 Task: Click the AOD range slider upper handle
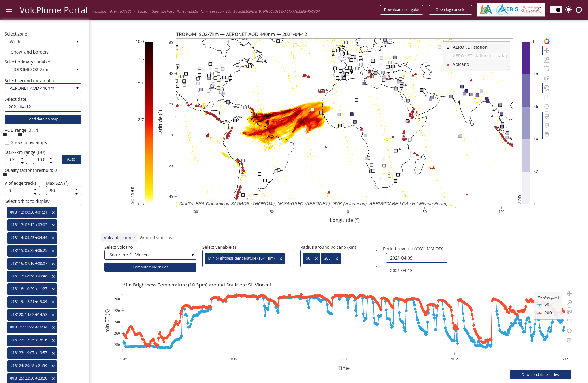coord(20,135)
